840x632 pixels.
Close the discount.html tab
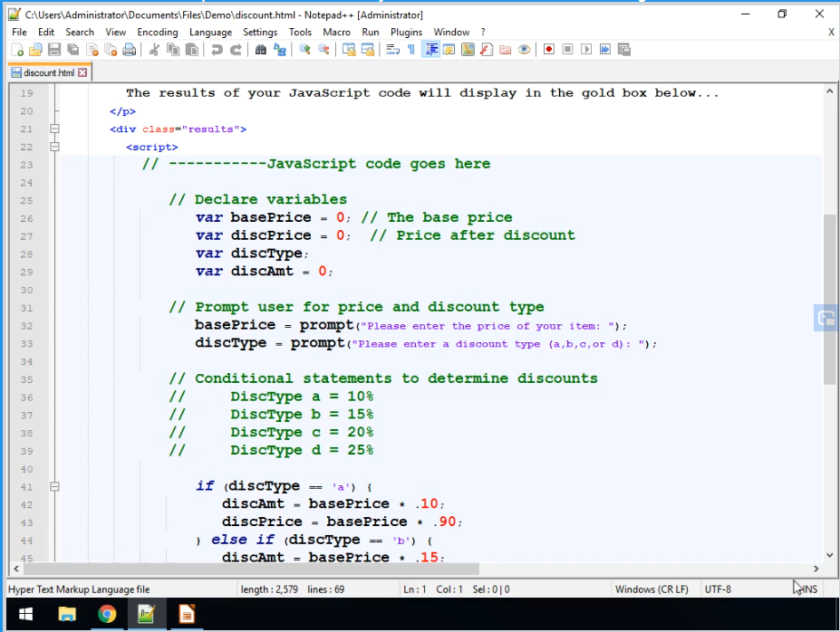tap(83, 72)
